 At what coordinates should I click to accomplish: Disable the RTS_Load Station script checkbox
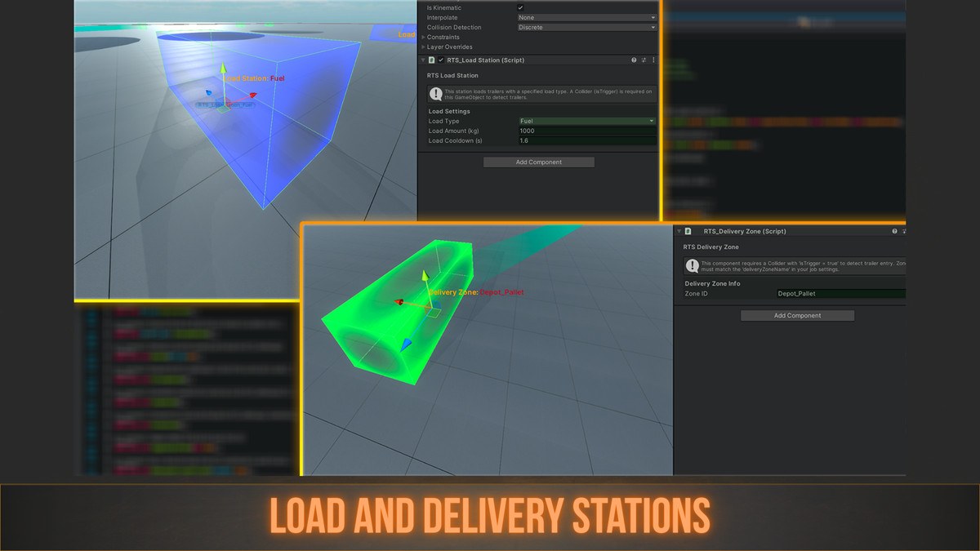click(x=441, y=60)
